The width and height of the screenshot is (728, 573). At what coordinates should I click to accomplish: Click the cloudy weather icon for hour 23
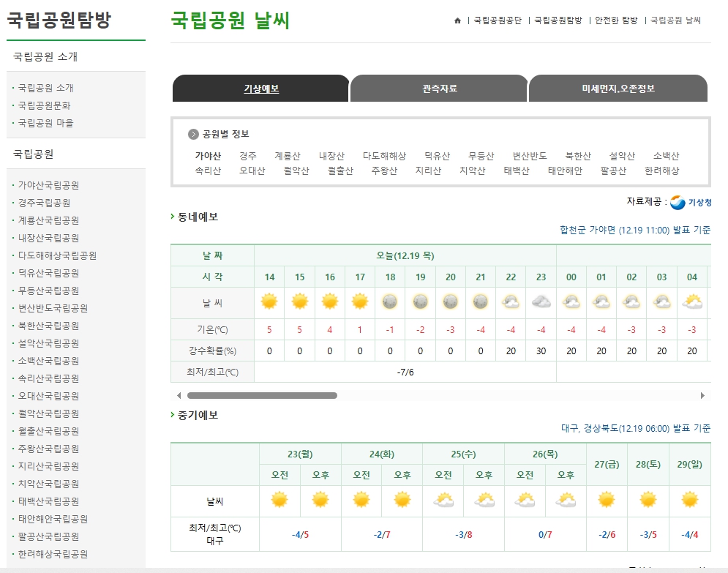pyautogui.click(x=541, y=302)
